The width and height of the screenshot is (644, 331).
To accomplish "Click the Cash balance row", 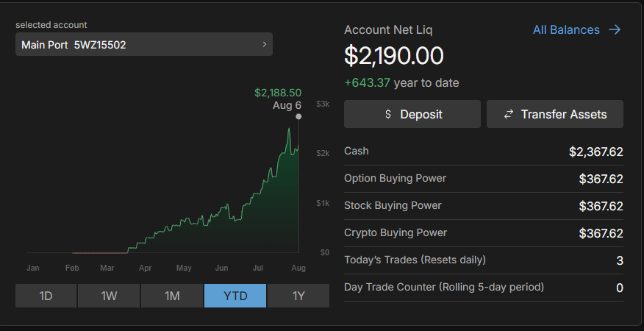I will point(483,152).
